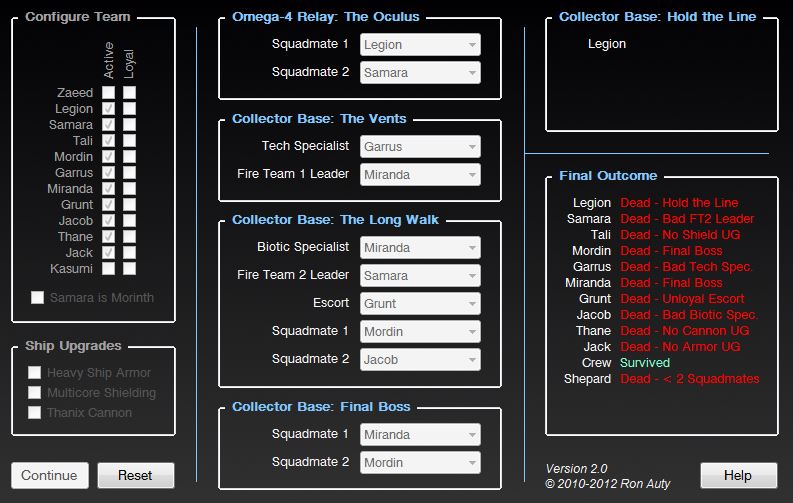
Task: Open Biotic Specialist dropdown showing Miranda
Action: coord(420,248)
